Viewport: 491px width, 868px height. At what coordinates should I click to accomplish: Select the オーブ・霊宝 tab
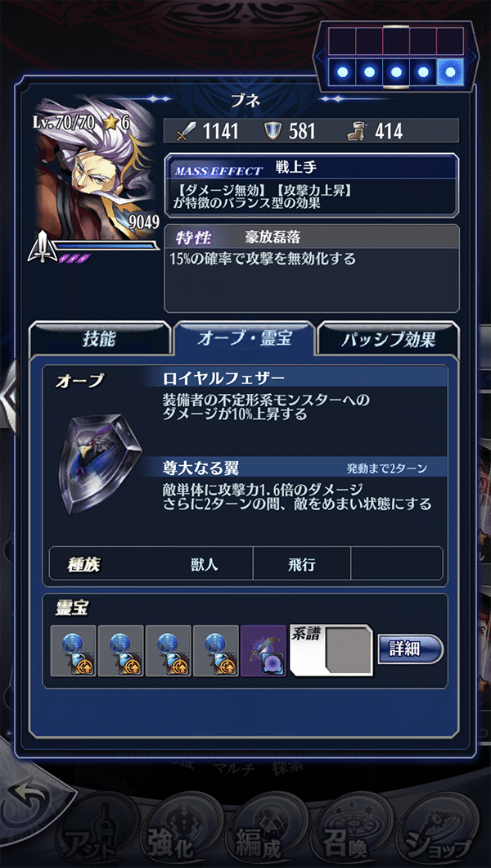click(x=244, y=338)
